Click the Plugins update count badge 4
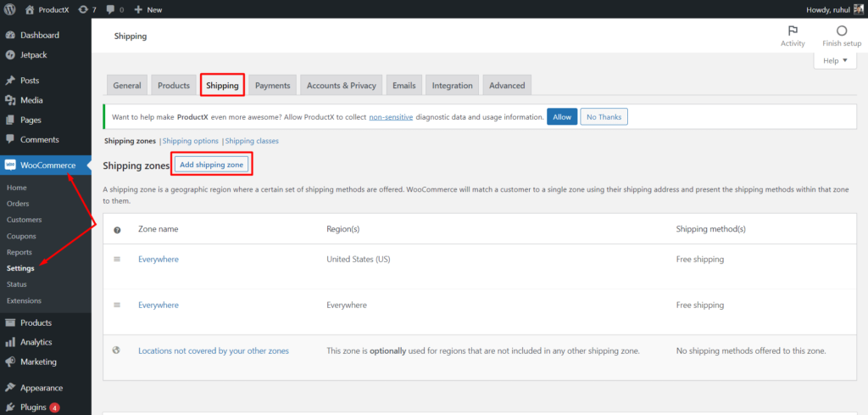Image resolution: width=868 pixels, height=415 pixels. pyautogui.click(x=54, y=408)
